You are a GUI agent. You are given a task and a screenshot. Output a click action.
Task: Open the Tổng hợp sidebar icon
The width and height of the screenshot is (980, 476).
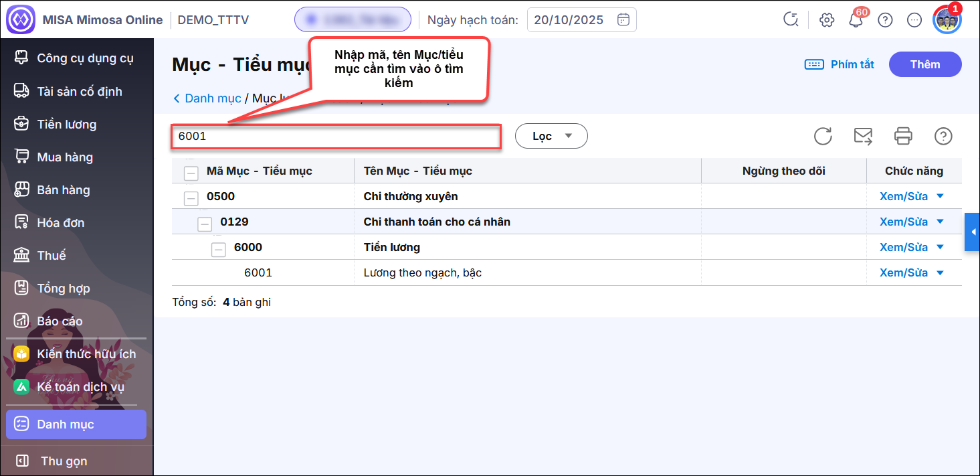(21, 288)
